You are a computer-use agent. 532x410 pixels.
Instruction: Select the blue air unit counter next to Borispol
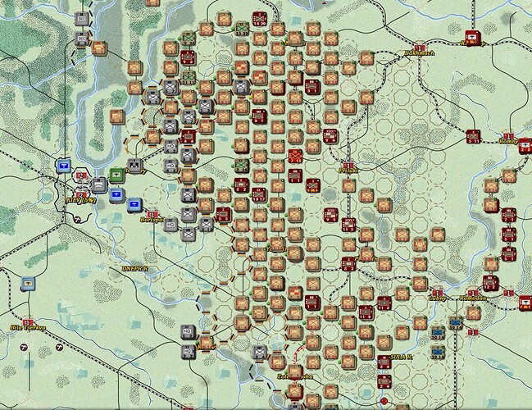(x=134, y=205)
